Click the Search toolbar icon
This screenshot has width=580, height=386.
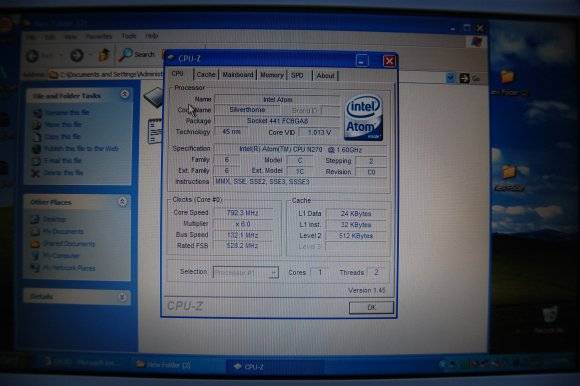(136, 54)
